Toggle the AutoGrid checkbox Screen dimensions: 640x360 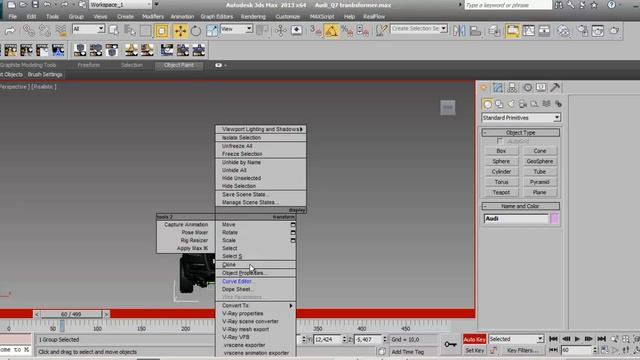[x=500, y=141]
